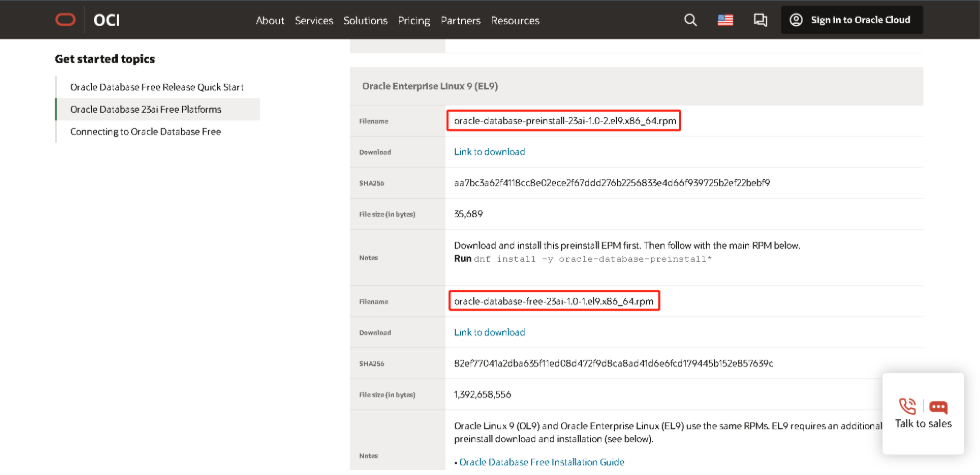Open the Pricing menu
980x475 pixels.
coord(414,21)
